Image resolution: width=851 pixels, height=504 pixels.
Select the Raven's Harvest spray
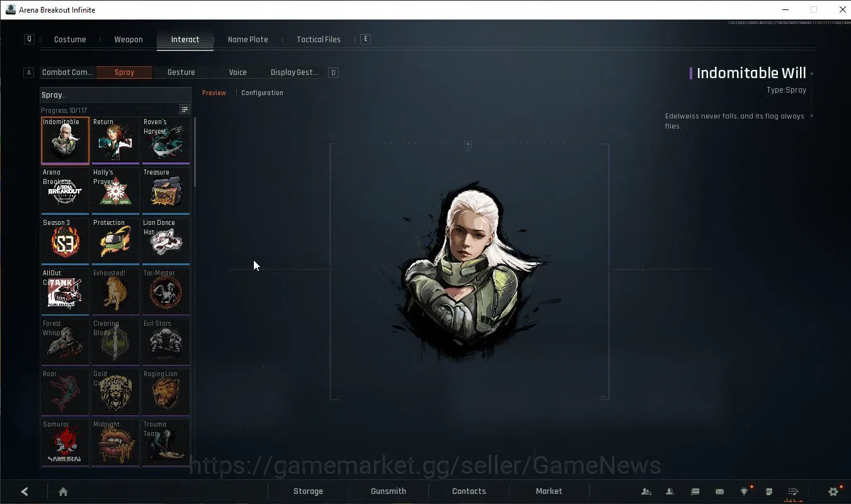coord(166,140)
